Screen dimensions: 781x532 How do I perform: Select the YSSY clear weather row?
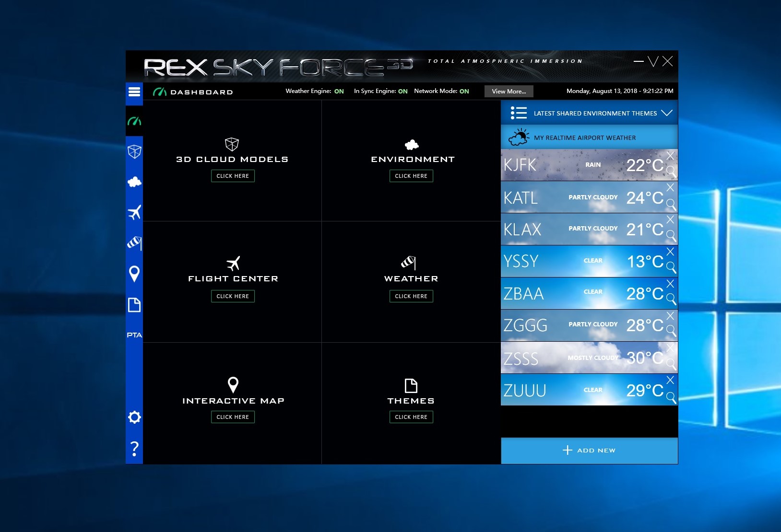(589, 261)
